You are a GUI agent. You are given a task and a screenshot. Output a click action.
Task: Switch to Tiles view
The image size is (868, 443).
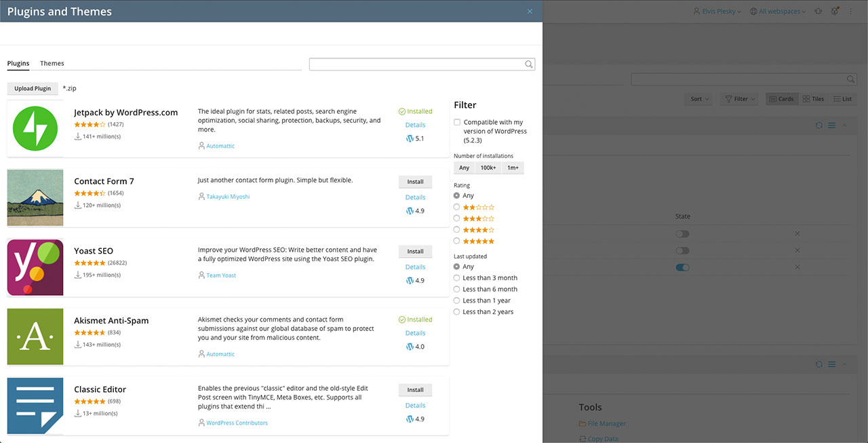coord(814,99)
